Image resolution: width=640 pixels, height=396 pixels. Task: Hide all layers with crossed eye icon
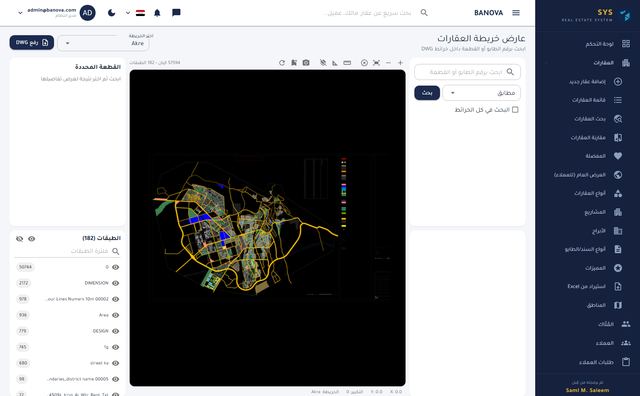click(19, 239)
